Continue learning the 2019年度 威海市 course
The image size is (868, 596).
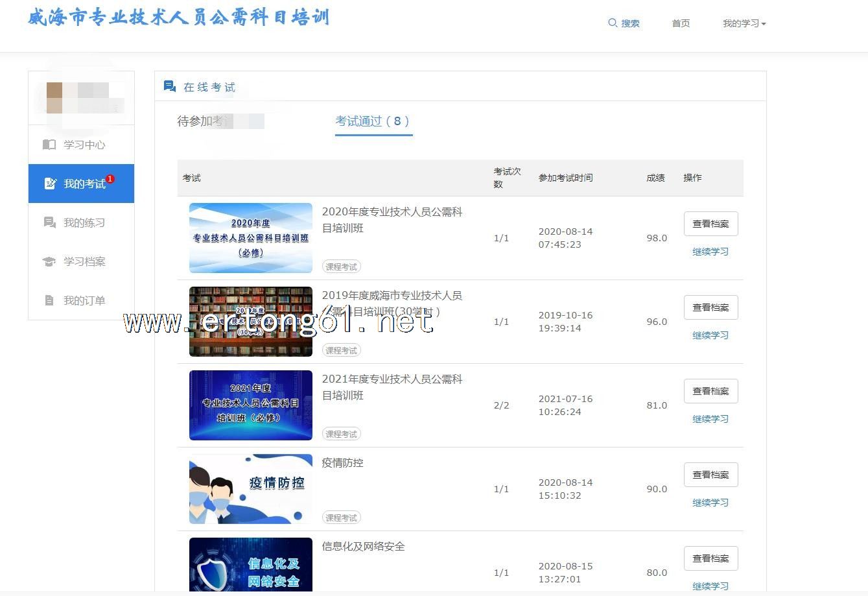(710, 335)
